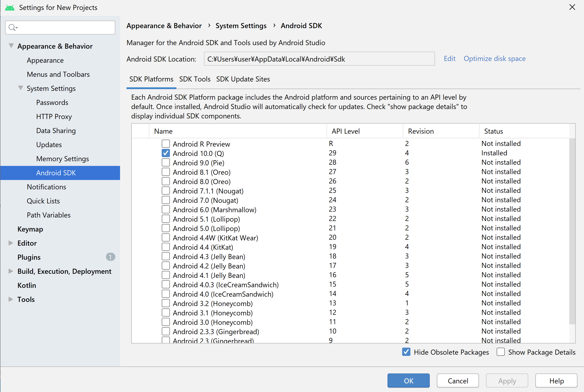Open Kotlin settings

pyautogui.click(x=27, y=285)
